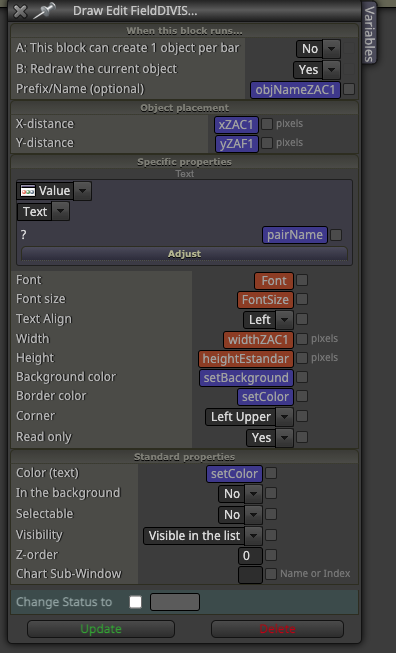Click the pairName variable
Screen dimensions: 396x653
(x=295, y=235)
